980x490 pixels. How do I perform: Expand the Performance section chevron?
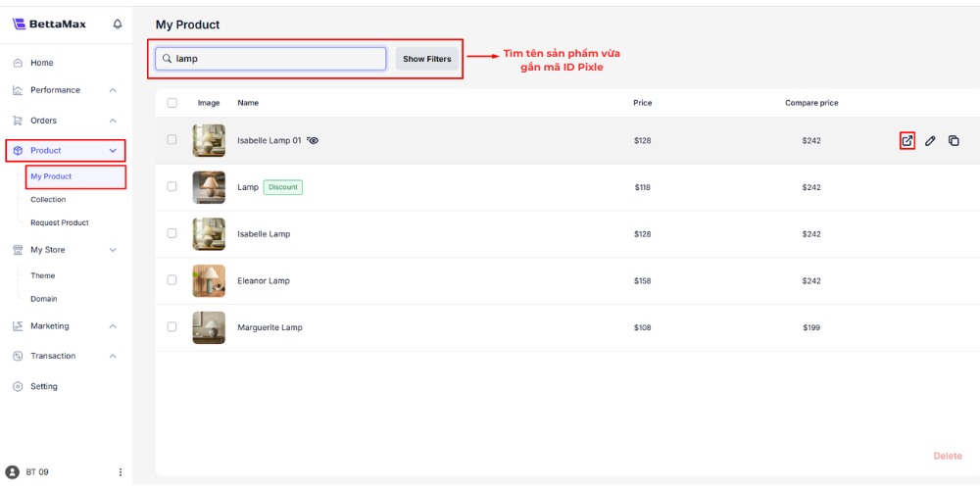tap(113, 90)
